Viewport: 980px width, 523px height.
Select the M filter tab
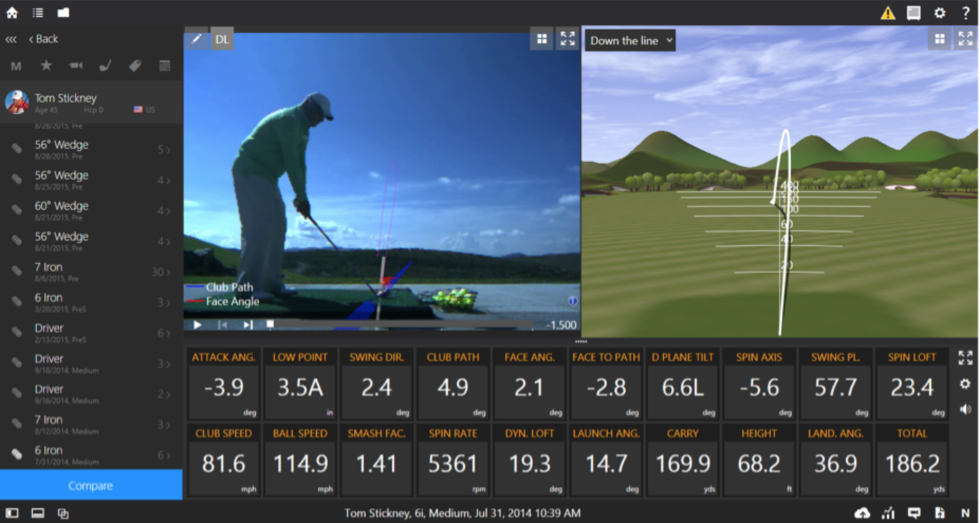(x=16, y=66)
